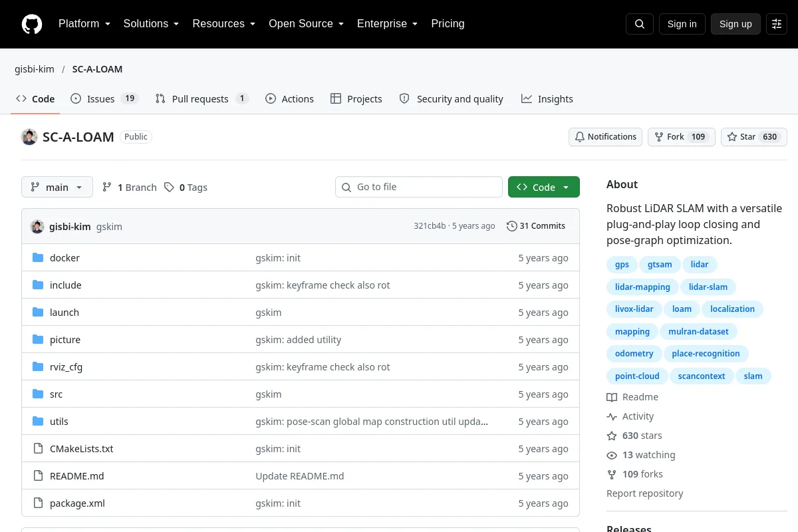Screen dimensions: 798x532
Task: Switch to the Issues tab
Action: pyautogui.click(x=104, y=99)
